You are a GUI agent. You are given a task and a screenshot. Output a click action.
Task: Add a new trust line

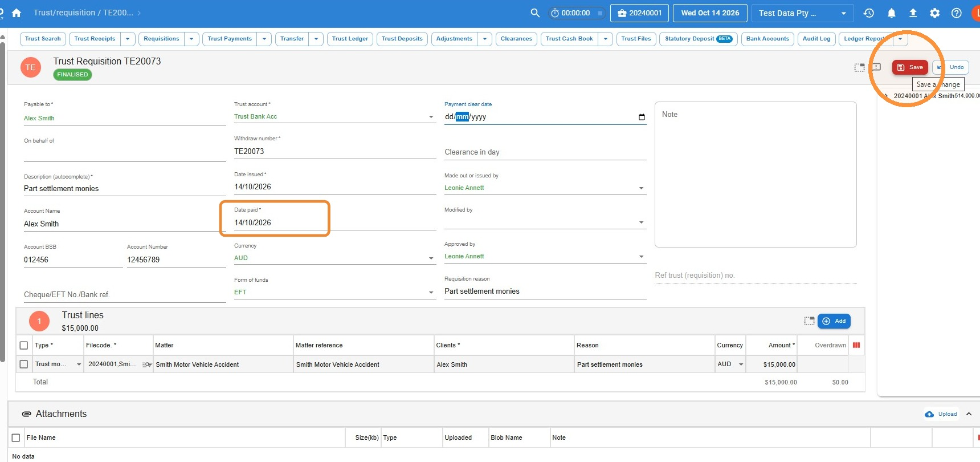click(x=834, y=321)
